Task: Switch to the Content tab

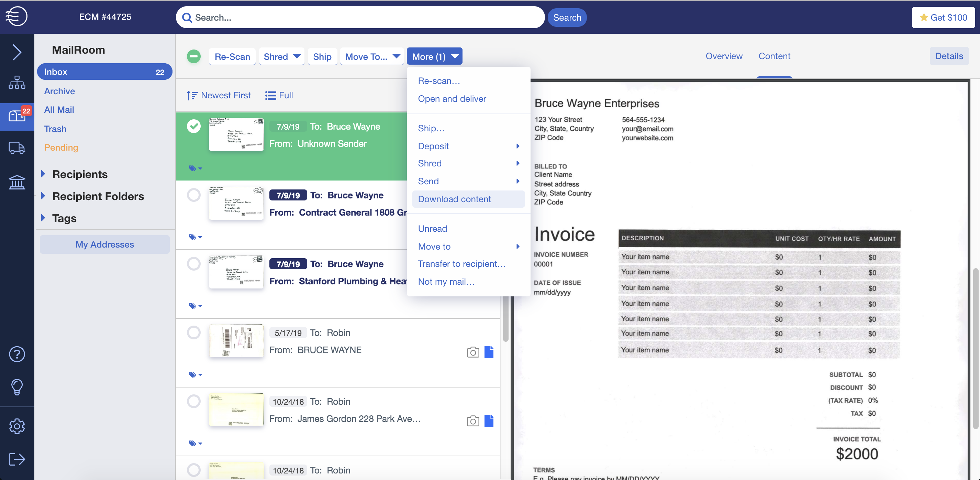Action: pos(774,56)
